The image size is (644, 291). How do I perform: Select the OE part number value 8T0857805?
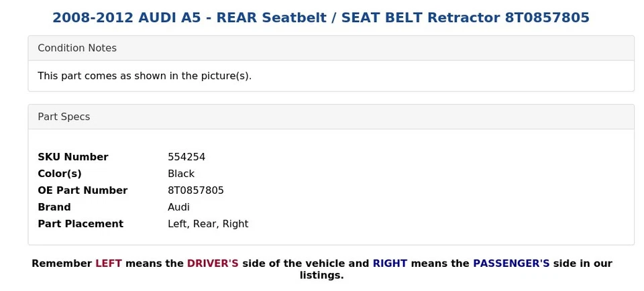tap(196, 190)
